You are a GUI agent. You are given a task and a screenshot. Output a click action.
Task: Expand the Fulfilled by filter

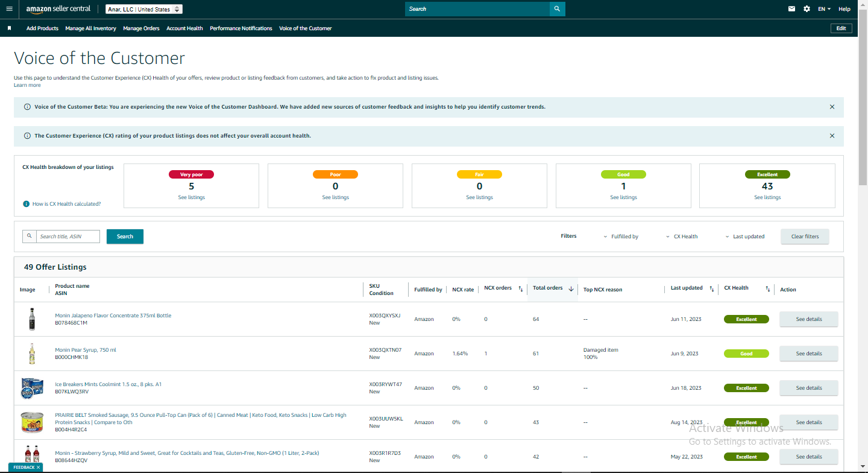[x=621, y=237]
